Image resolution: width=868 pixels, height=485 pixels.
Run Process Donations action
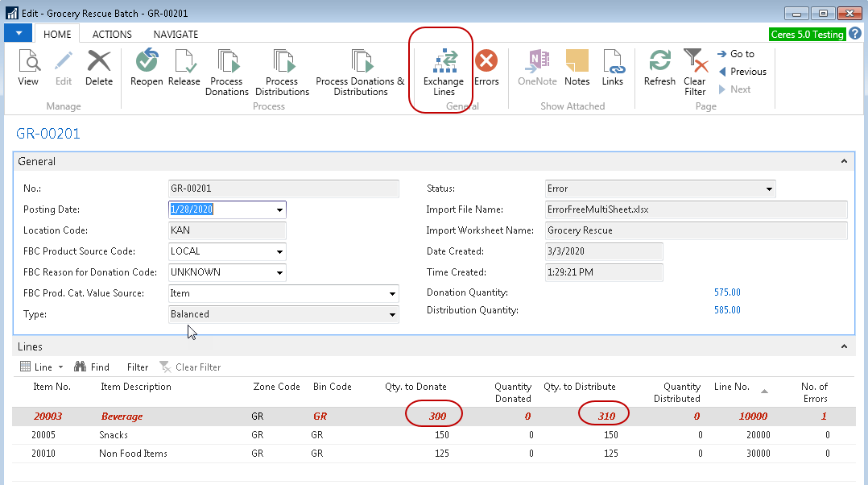click(x=227, y=63)
